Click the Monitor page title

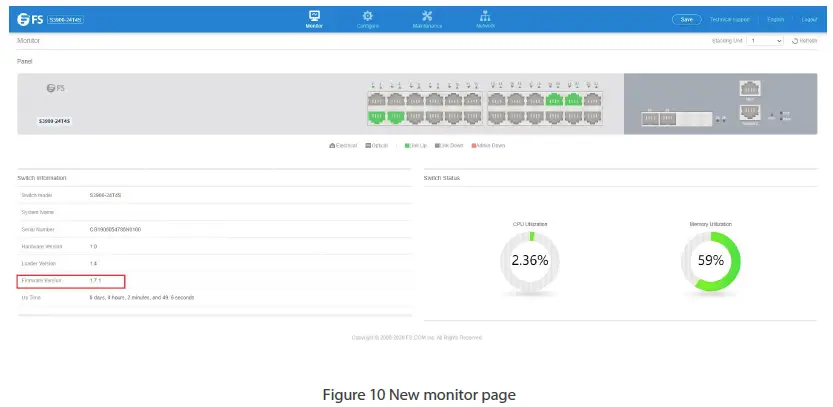[29, 41]
